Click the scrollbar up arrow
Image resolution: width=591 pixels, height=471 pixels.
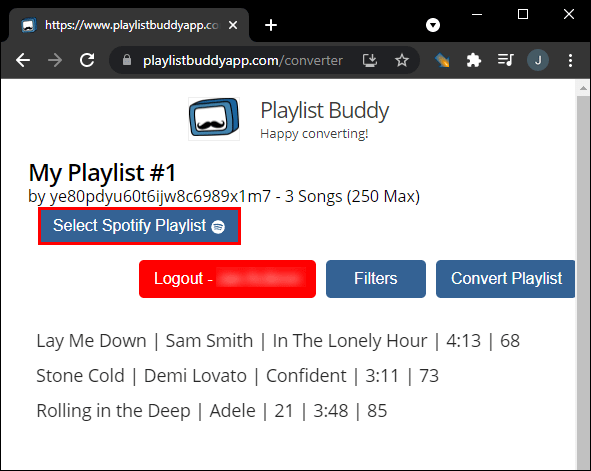tap(583, 88)
